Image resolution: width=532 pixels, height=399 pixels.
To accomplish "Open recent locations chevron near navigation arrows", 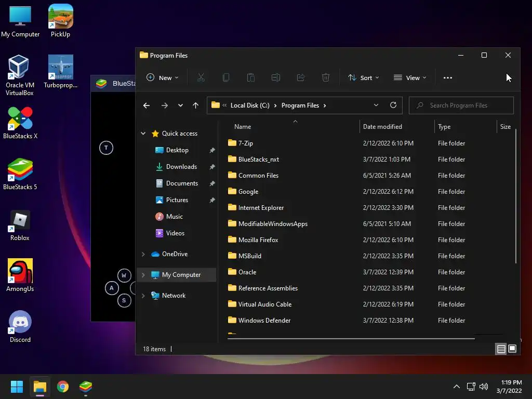I will coord(180,105).
